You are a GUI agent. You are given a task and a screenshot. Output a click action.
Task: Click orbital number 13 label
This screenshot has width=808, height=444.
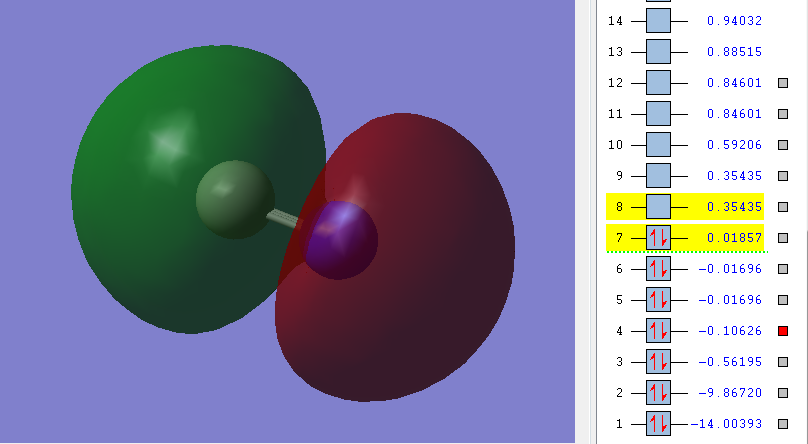pyautogui.click(x=615, y=52)
